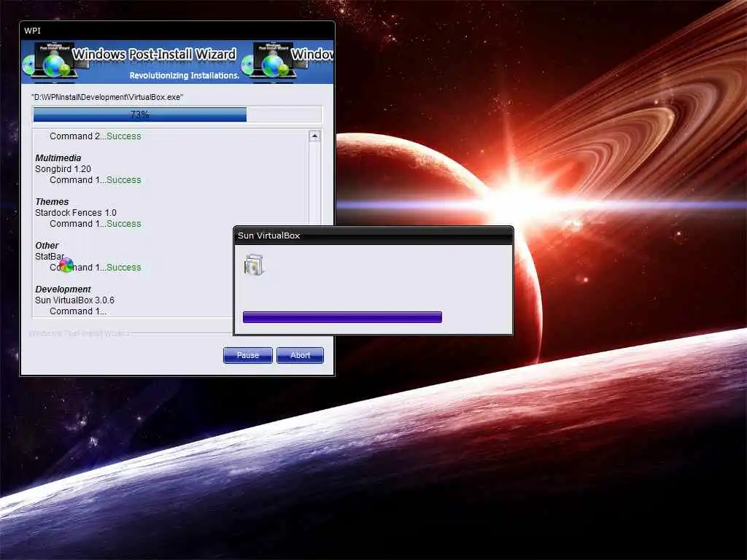Select the Songbird 1.20 entry
Viewport: 747px width, 560px height.
[63, 169]
